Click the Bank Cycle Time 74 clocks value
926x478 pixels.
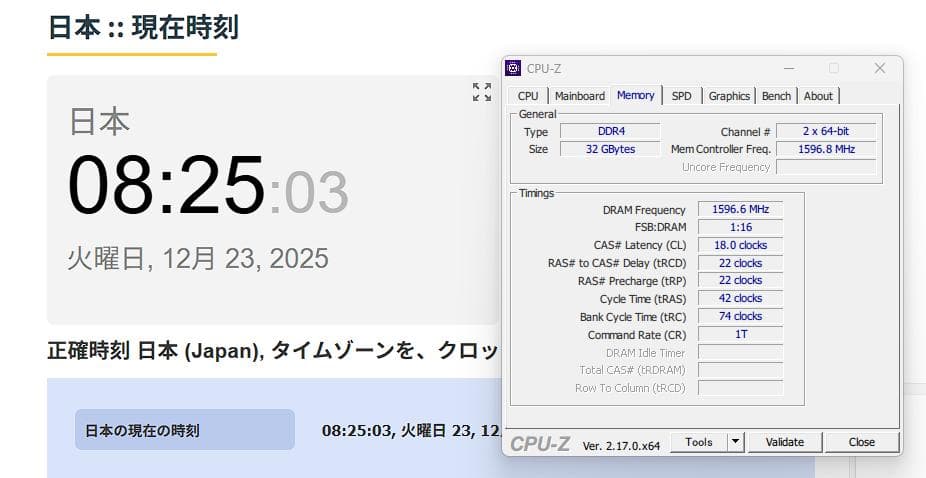(741, 316)
